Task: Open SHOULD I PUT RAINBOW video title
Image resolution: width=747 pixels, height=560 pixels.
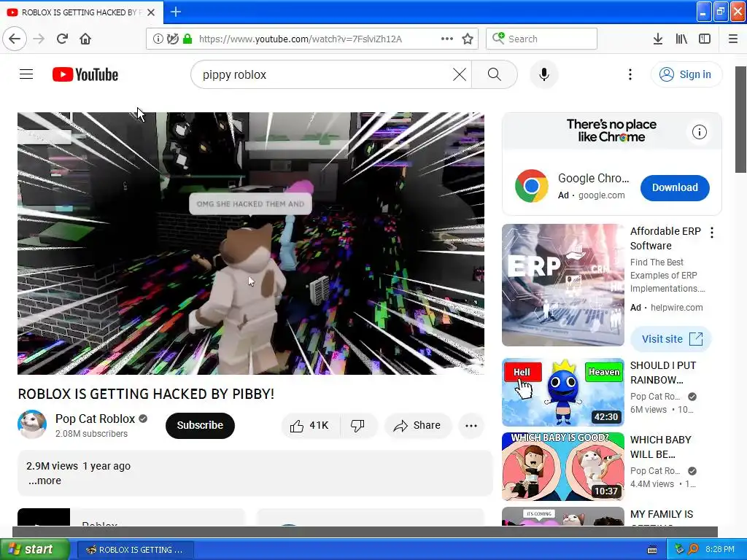Action: (x=662, y=373)
